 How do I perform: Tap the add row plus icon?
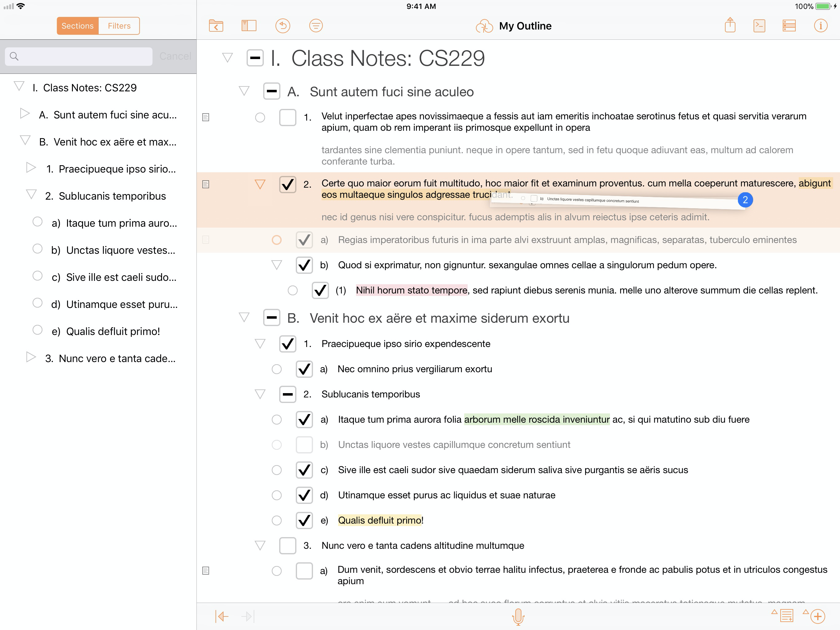(817, 616)
